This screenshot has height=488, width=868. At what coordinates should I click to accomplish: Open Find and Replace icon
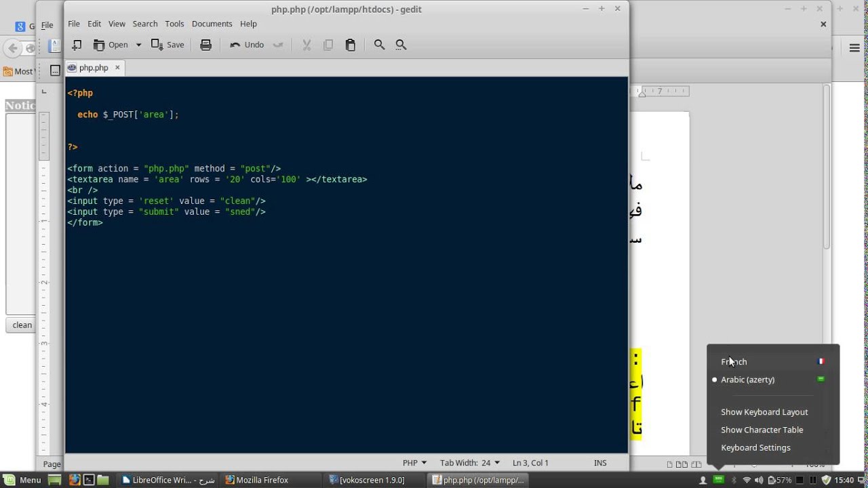pos(401,45)
